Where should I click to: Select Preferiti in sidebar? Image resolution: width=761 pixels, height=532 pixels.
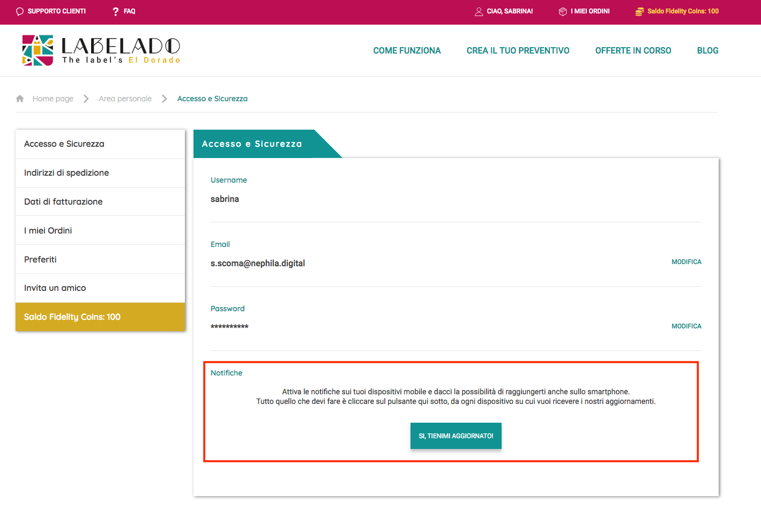tap(100, 259)
